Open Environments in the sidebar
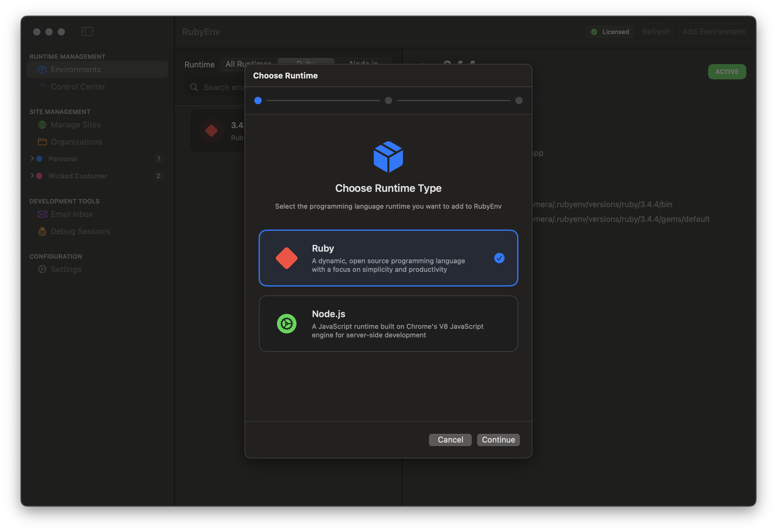The width and height of the screenshot is (777, 532). [x=97, y=69]
